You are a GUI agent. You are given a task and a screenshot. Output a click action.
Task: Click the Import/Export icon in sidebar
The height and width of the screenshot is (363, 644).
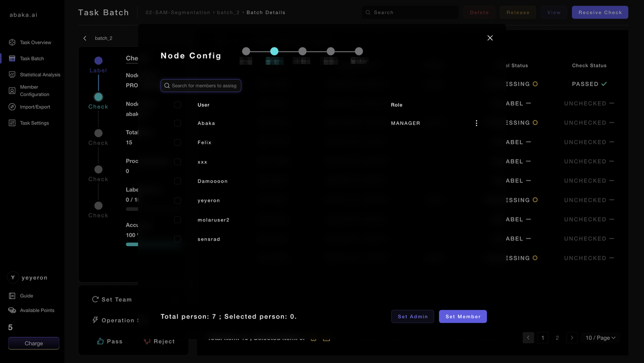12,107
